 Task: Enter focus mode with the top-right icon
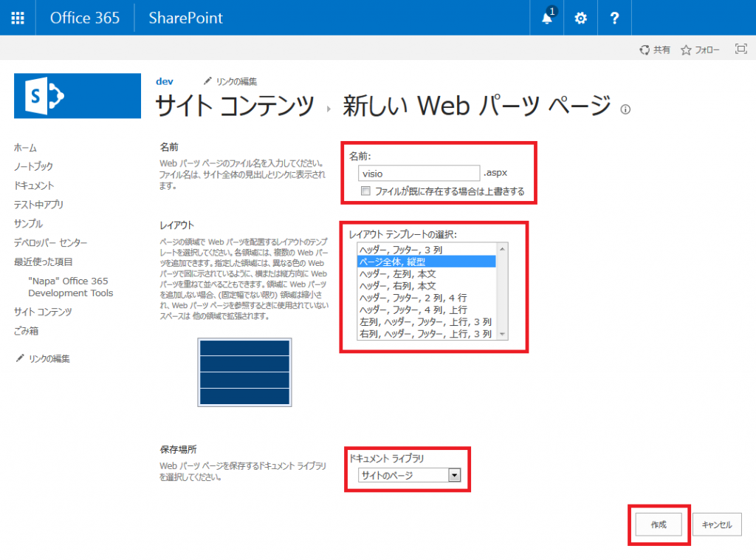(741, 49)
